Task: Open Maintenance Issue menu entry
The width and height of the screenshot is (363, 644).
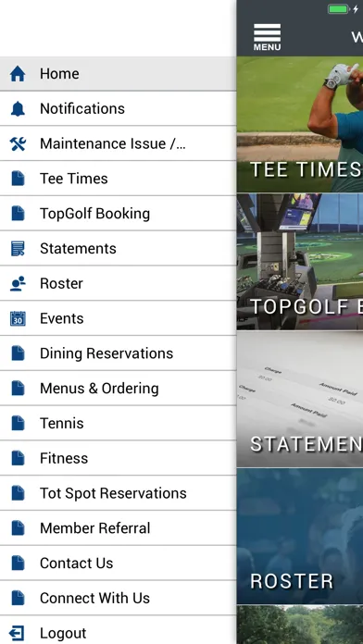Action: click(x=118, y=143)
